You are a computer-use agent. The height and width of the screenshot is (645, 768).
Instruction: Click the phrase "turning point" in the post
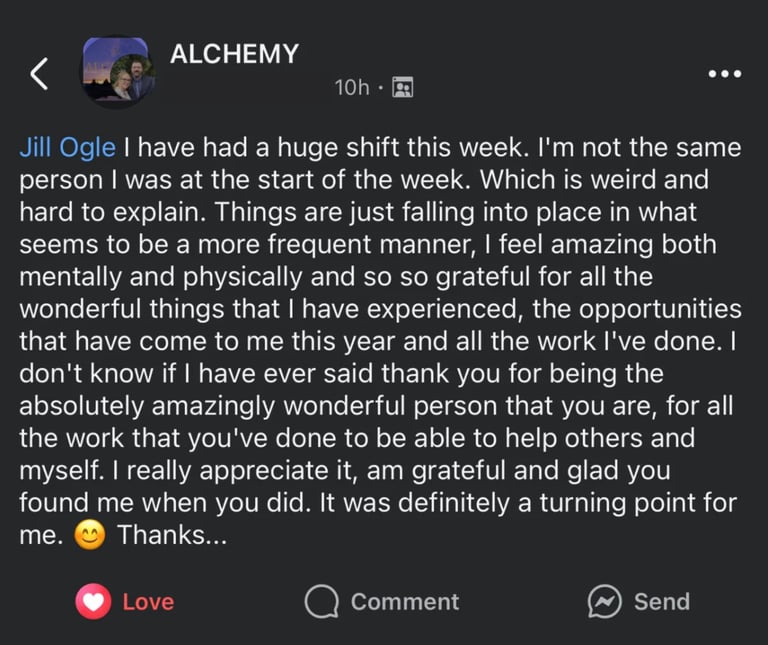pyautogui.click(x=605, y=505)
